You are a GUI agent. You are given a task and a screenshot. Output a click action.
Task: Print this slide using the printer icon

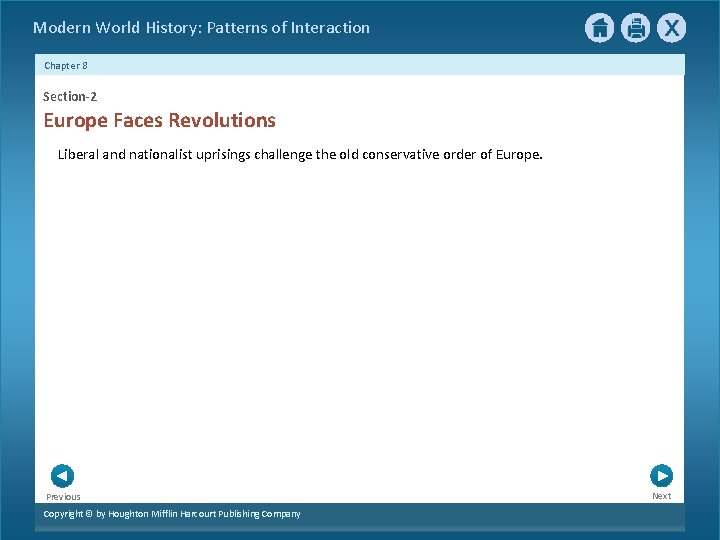(x=636, y=28)
